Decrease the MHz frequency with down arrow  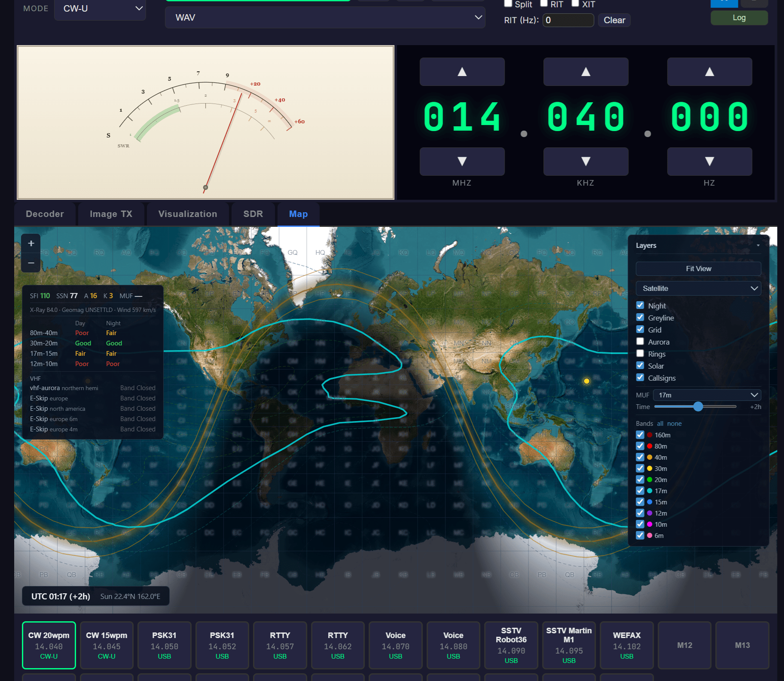(462, 161)
